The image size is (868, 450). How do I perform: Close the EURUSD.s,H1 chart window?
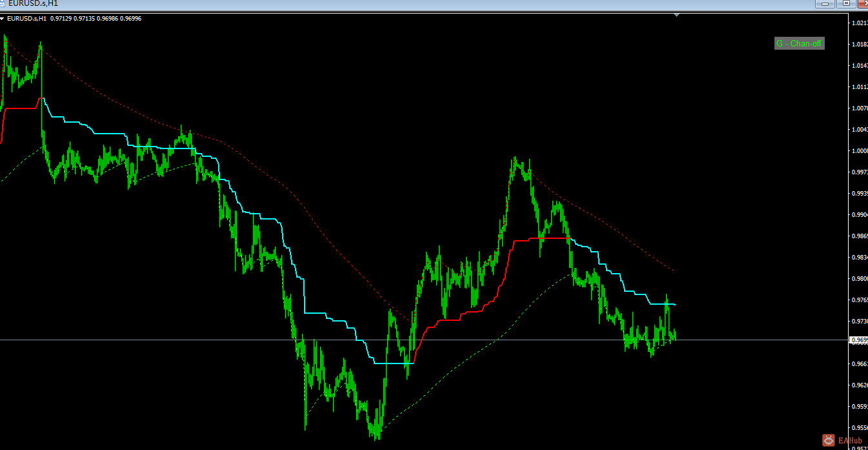pyautogui.click(x=863, y=3)
